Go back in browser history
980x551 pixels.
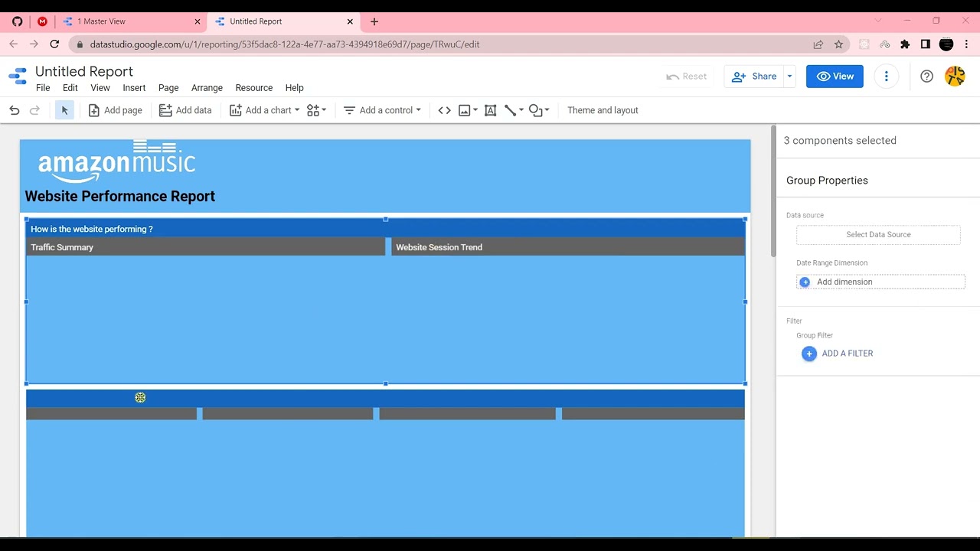13,44
